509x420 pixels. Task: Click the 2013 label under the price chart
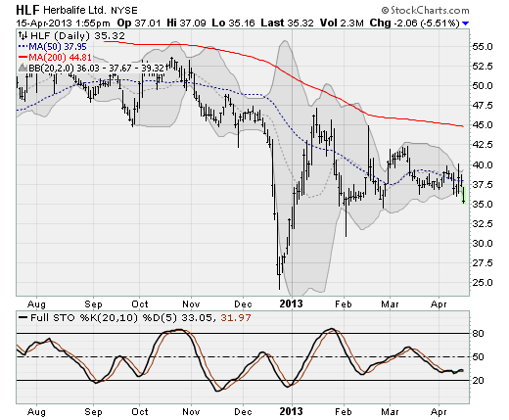[292, 303]
